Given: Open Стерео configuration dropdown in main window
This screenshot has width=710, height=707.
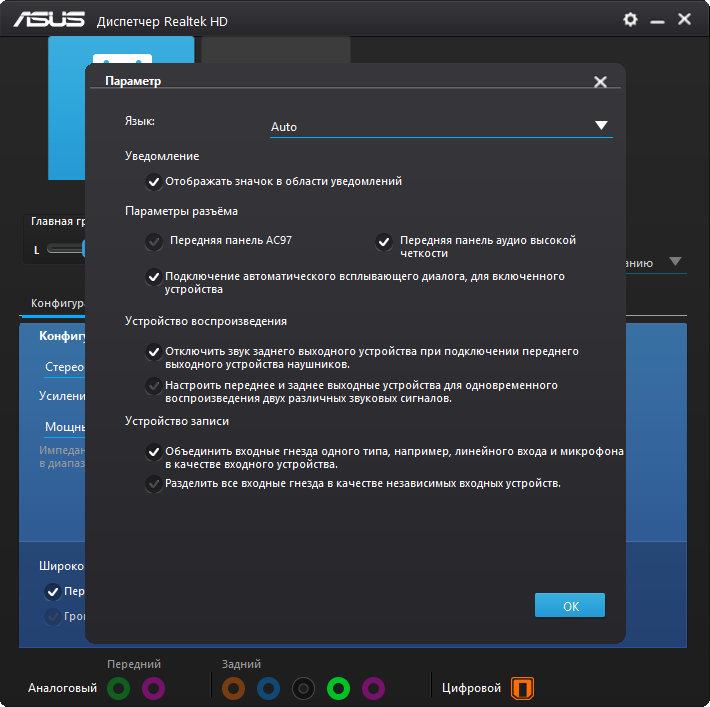Looking at the screenshot, I should (x=64, y=367).
